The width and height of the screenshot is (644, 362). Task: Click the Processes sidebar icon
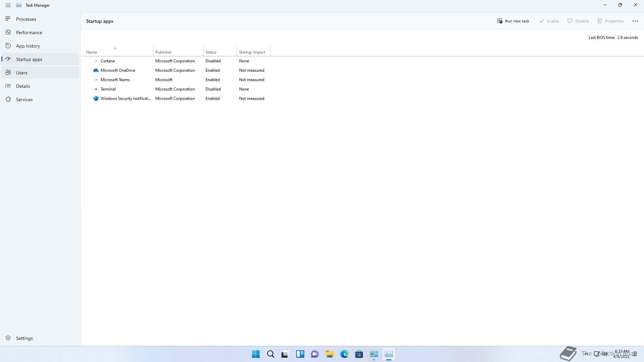click(8, 19)
